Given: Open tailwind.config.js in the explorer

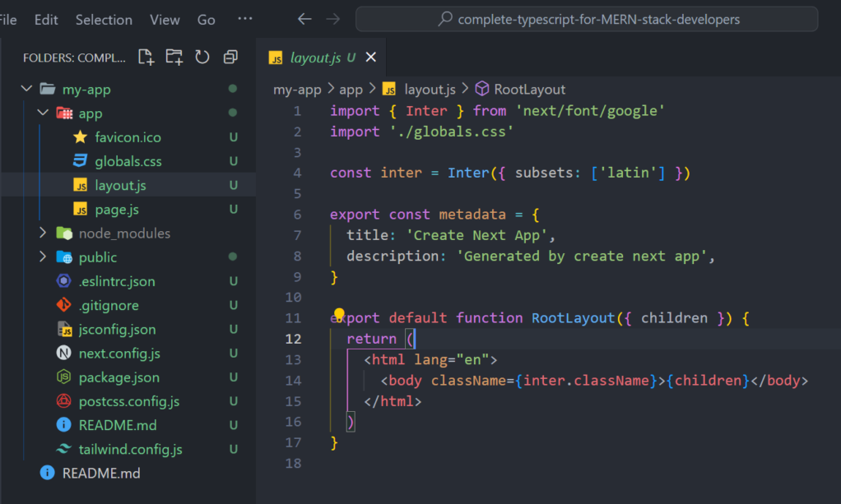Looking at the screenshot, I should (130, 450).
